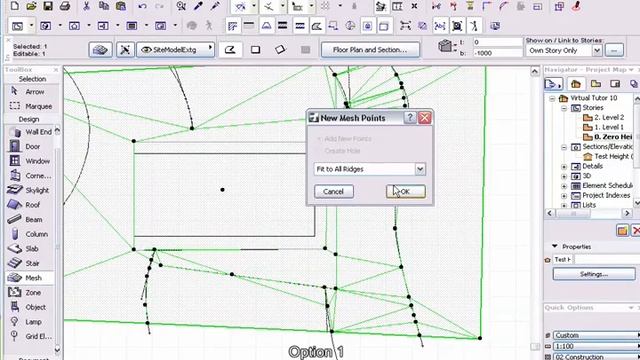Collapse the Stories tree node
The width and height of the screenshot is (640, 360).
[564, 108]
